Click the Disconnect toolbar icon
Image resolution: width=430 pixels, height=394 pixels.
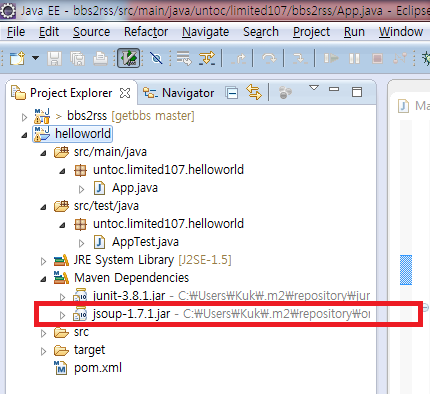pos(400,59)
